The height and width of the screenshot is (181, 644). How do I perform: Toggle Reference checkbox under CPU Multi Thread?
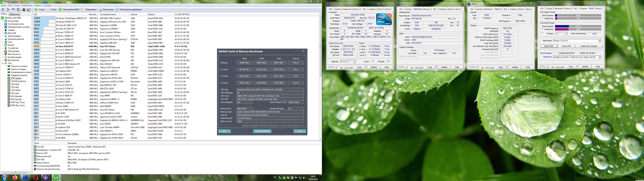point(543,29)
